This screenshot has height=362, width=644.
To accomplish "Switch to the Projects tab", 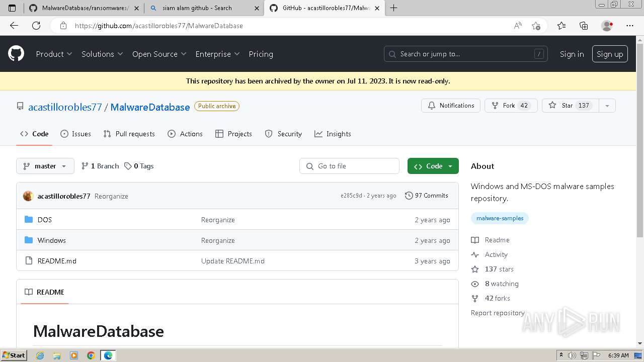I will 233,134.
